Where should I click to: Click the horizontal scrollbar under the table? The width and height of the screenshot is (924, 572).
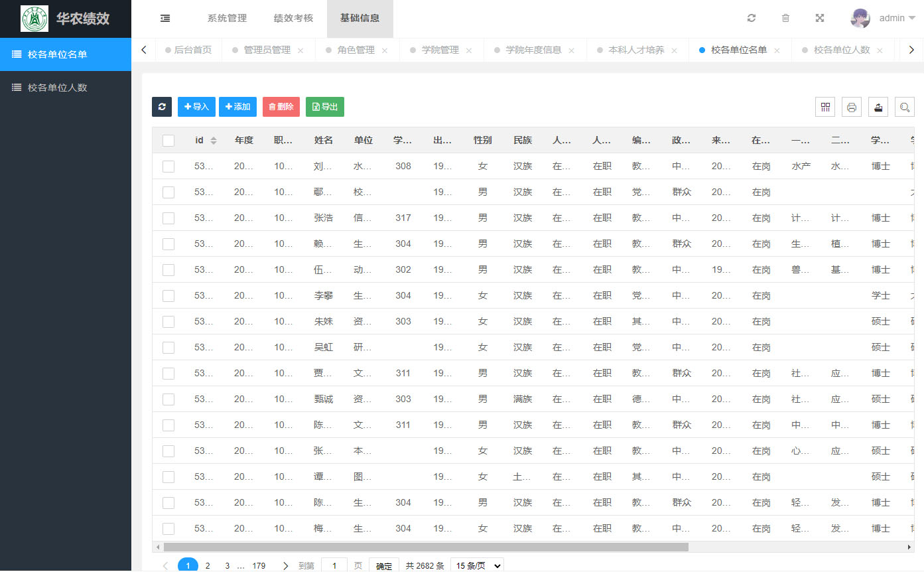point(426,547)
